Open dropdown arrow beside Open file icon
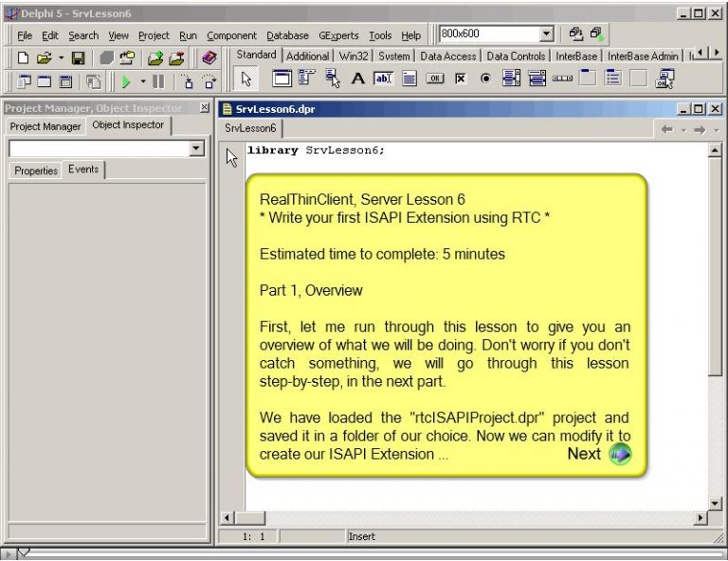This screenshot has width=728, height=561. point(61,58)
